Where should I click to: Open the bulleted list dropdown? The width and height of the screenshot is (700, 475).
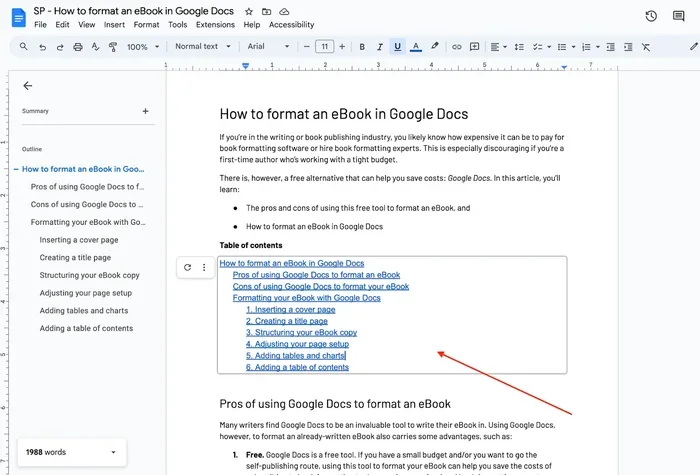pyautogui.click(x=567, y=47)
